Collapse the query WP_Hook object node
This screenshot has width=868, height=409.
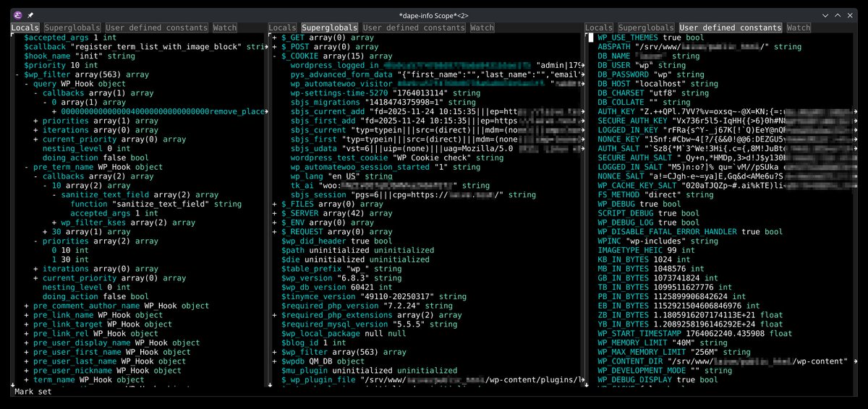26,84
